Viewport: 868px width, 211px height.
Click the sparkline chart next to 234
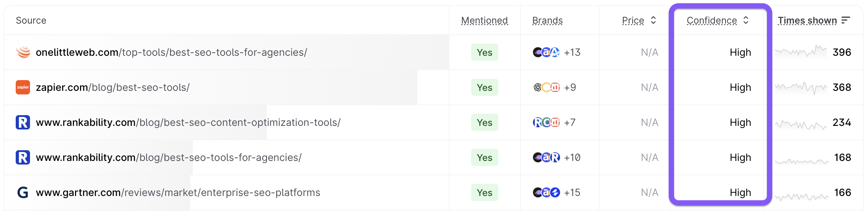801,124
